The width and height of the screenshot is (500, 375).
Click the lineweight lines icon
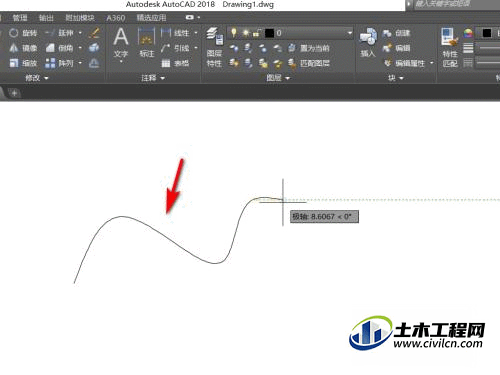[468, 48]
